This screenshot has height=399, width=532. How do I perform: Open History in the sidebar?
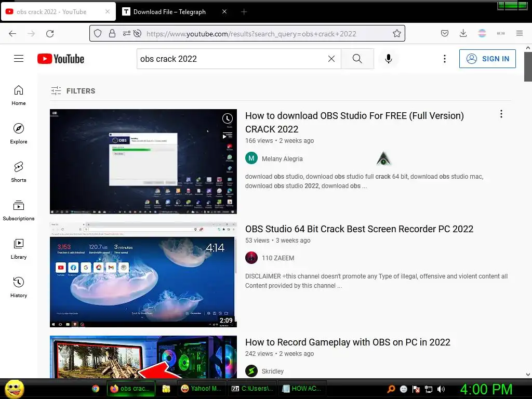19,287
